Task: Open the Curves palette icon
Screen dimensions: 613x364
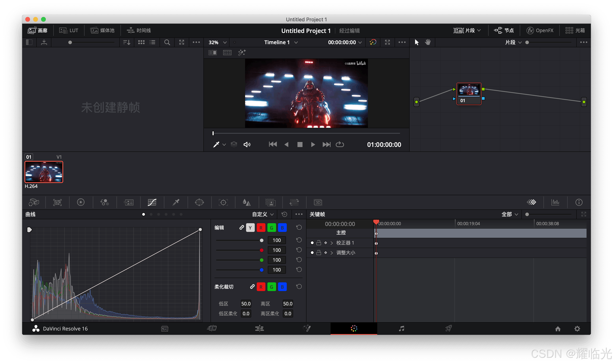Action: pos(152,202)
